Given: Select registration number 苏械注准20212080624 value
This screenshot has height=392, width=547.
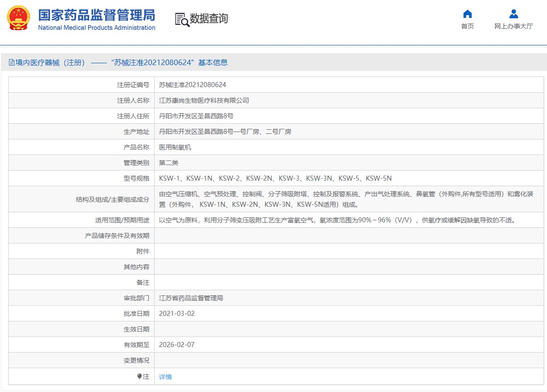Looking at the screenshot, I should (x=193, y=85).
